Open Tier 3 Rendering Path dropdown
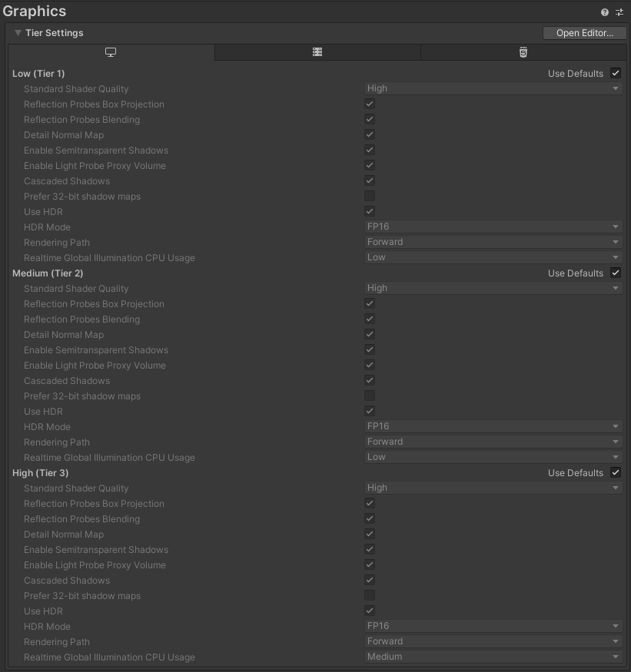The width and height of the screenshot is (631, 672). (493, 641)
